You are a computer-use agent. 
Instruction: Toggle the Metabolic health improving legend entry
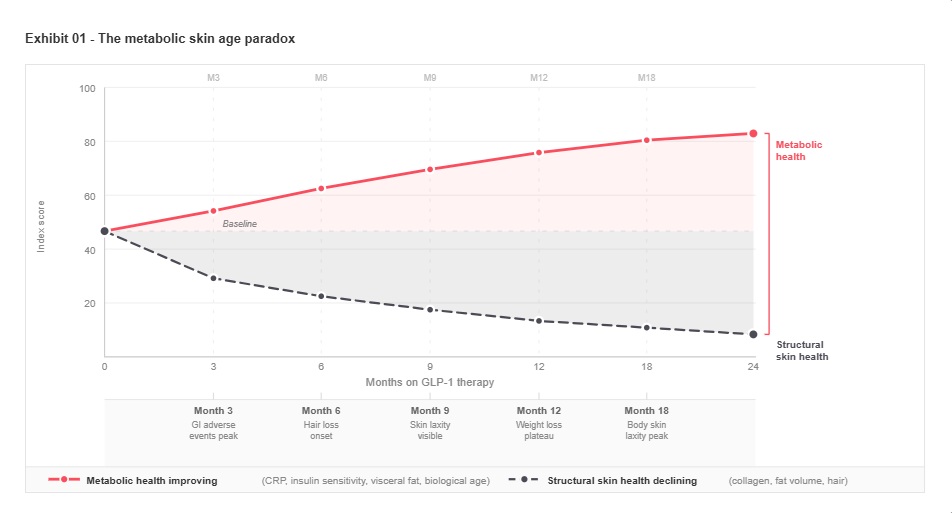pos(152,480)
